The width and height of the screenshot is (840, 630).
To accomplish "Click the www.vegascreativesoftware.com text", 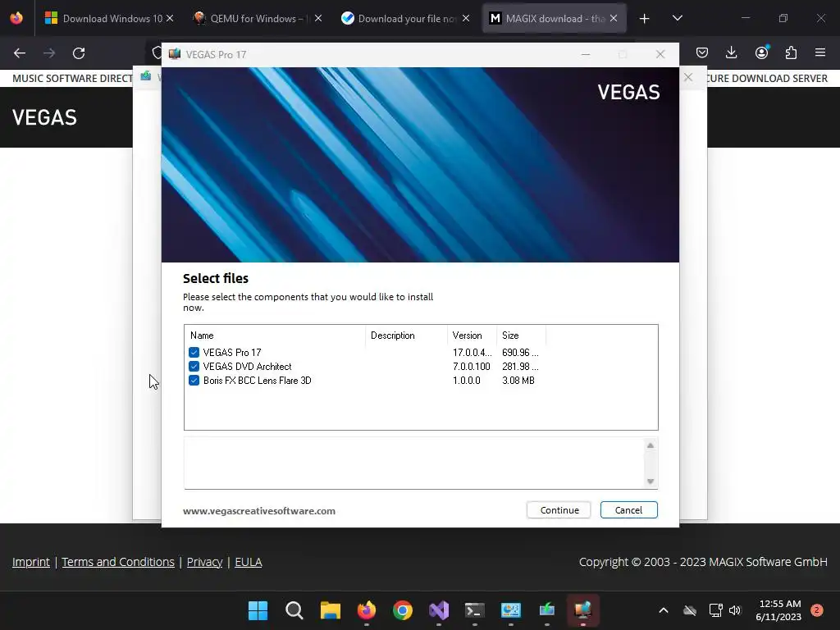I will pos(259,511).
